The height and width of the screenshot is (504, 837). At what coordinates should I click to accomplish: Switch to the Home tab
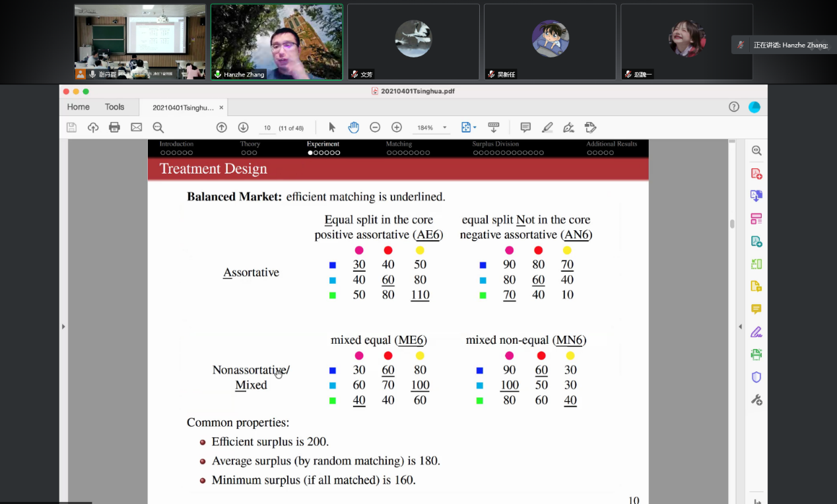[x=78, y=107]
